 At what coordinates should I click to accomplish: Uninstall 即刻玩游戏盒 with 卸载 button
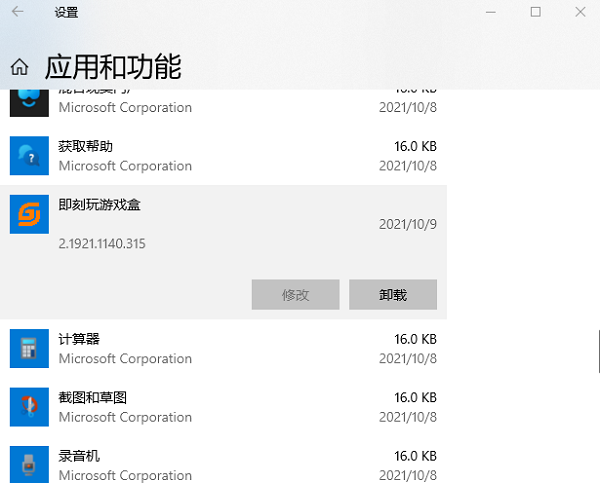click(x=393, y=295)
